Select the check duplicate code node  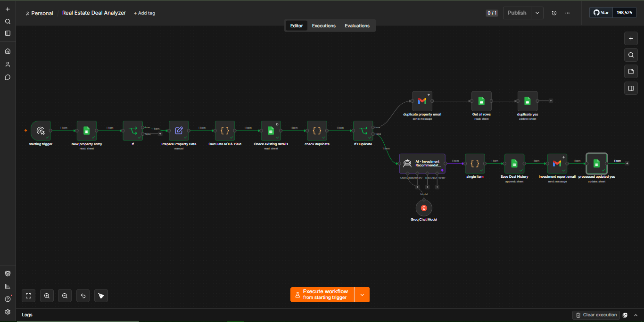(317, 131)
